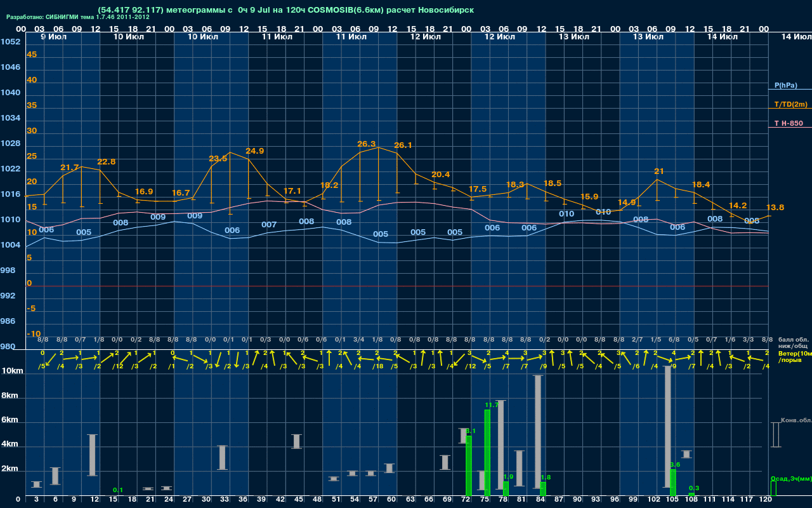The width and height of the screenshot is (812, 508).
Task: Click the 18.2 temperature value
Action: coord(329,185)
